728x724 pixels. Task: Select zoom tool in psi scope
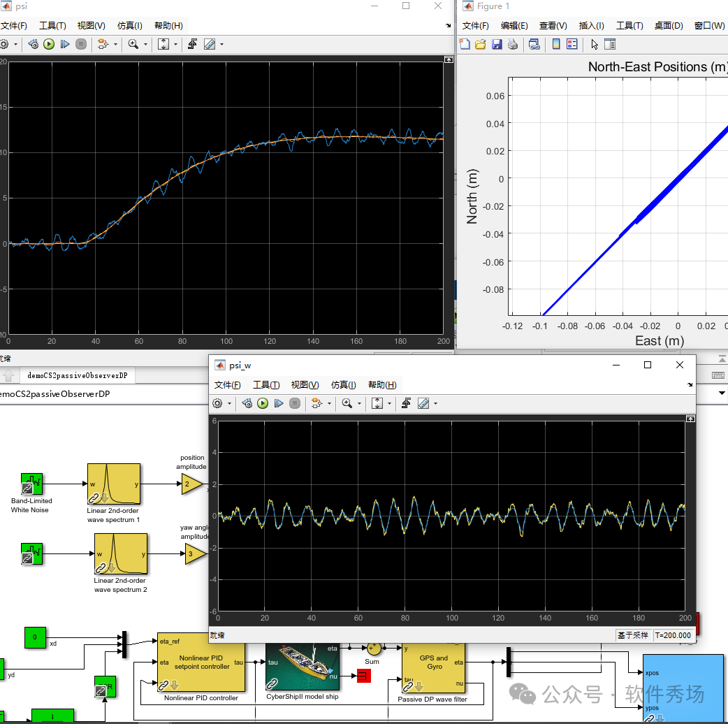pos(133,45)
